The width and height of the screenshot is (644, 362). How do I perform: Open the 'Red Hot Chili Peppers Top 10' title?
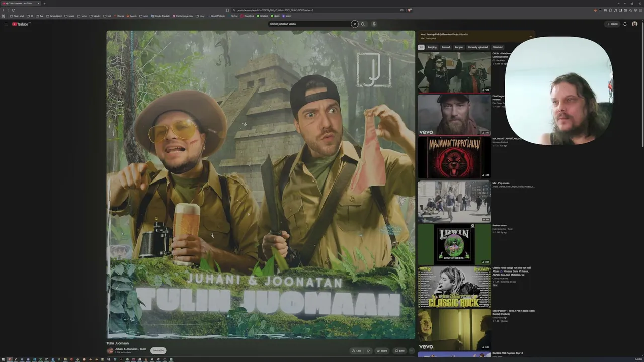508,353
